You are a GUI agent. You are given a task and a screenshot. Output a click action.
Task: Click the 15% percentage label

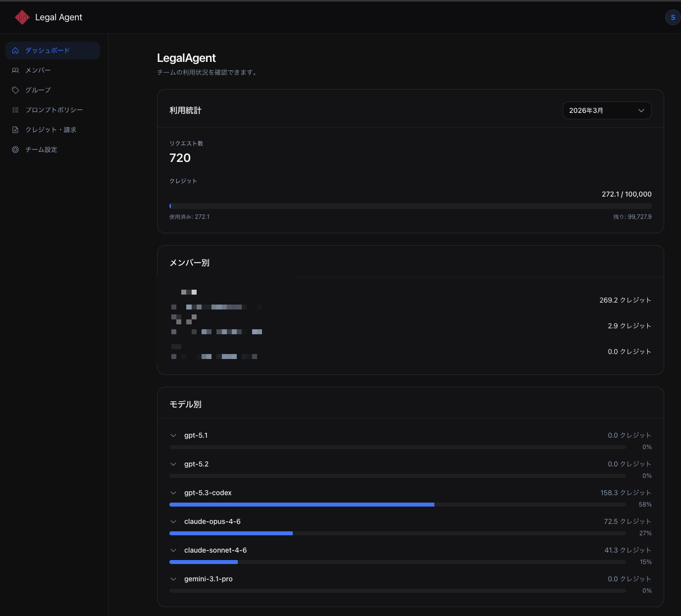click(x=645, y=562)
